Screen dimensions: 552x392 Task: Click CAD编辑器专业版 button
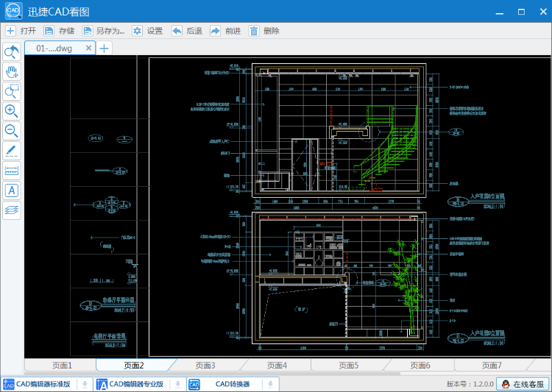[x=132, y=384]
